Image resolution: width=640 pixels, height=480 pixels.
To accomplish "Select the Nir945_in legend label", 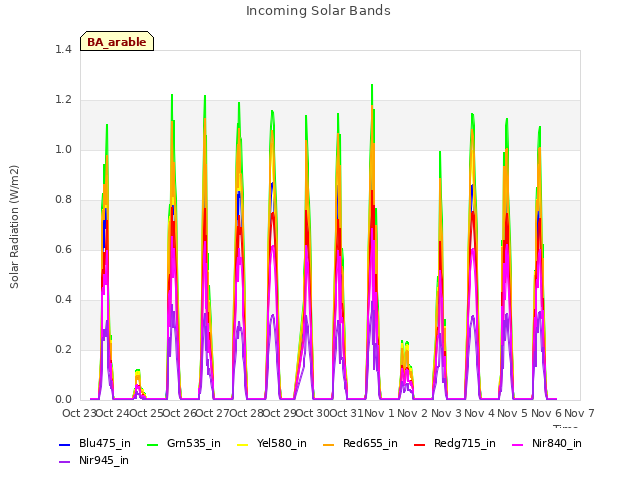I will [x=104, y=461].
